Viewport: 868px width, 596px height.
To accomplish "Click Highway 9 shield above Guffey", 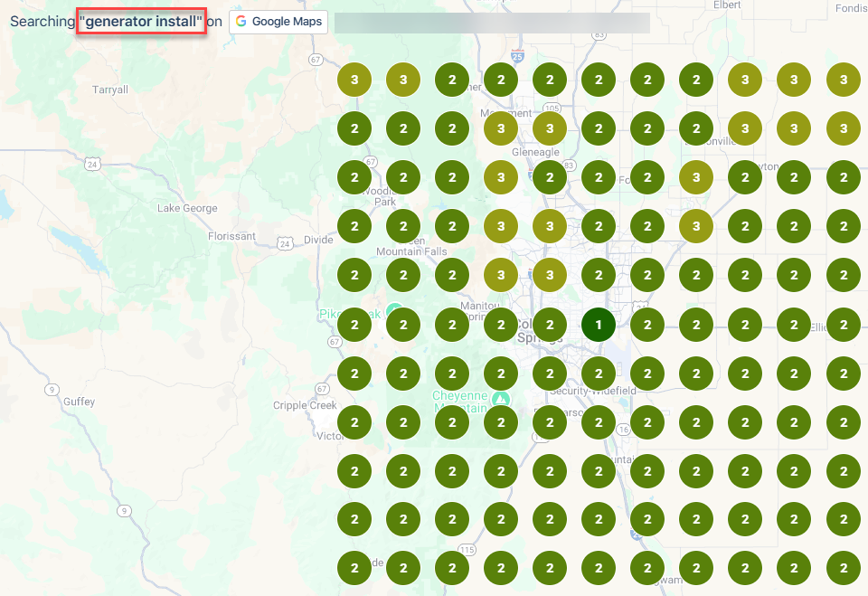I will coord(52,389).
